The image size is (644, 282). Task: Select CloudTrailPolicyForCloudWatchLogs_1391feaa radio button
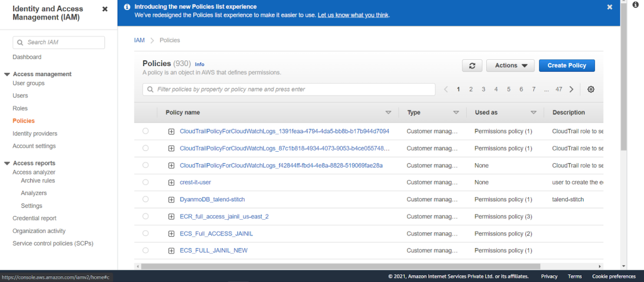[x=145, y=131]
